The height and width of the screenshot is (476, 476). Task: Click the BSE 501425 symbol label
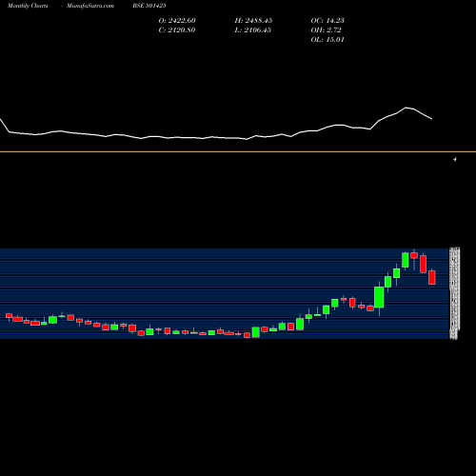point(149,6)
